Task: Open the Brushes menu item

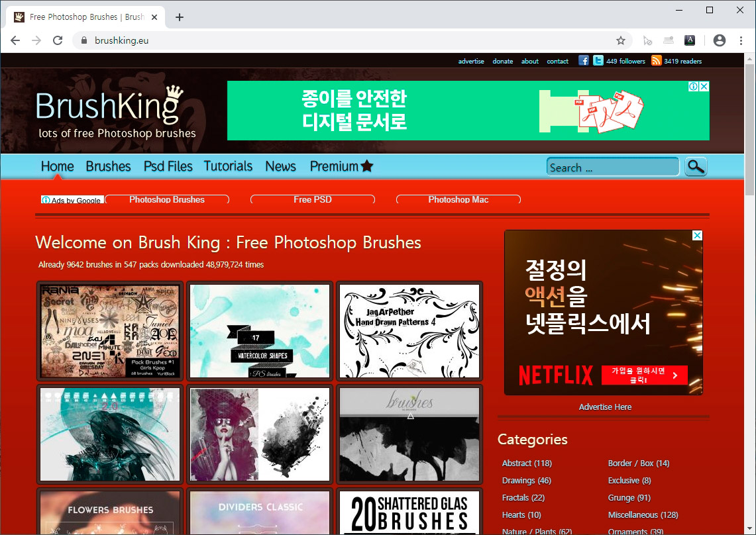Action: tap(108, 166)
